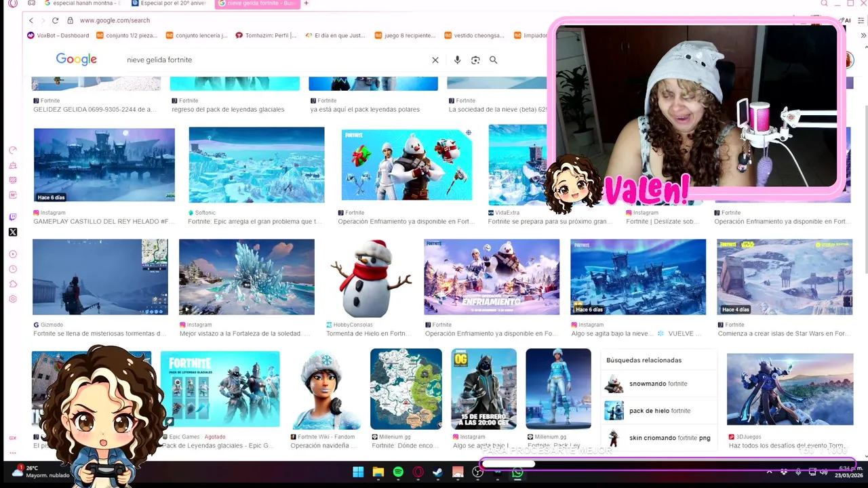
Task: Open the 'El día en que Just...' bookmark
Action: point(336,35)
